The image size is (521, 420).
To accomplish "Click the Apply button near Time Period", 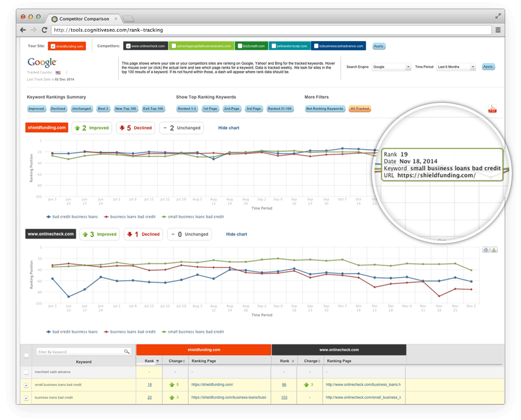I will click(x=487, y=67).
